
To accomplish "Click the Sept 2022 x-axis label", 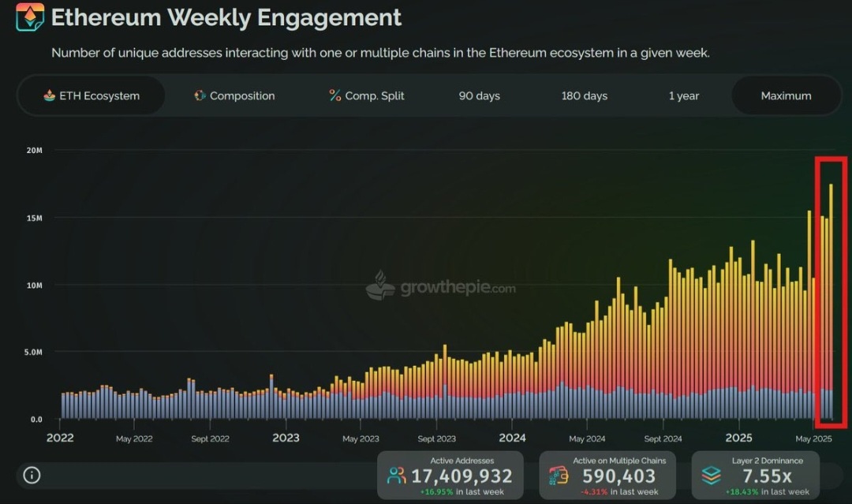I will click(x=211, y=439).
